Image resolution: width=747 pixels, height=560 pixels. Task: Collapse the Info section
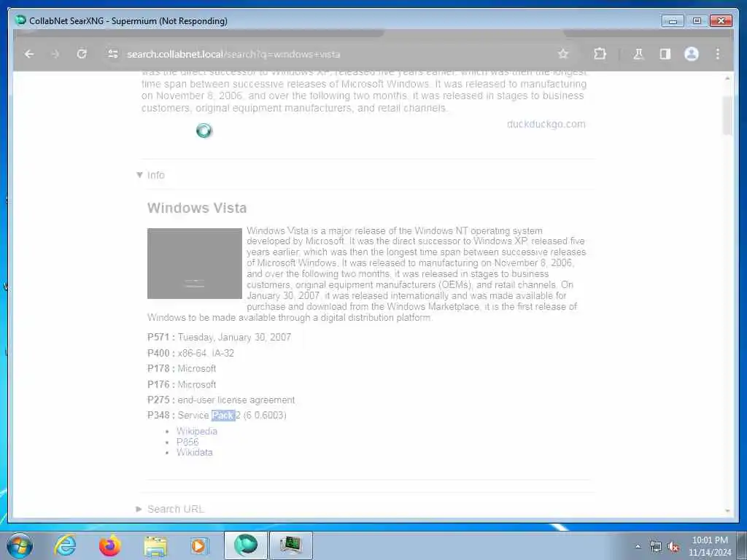click(150, 175)
